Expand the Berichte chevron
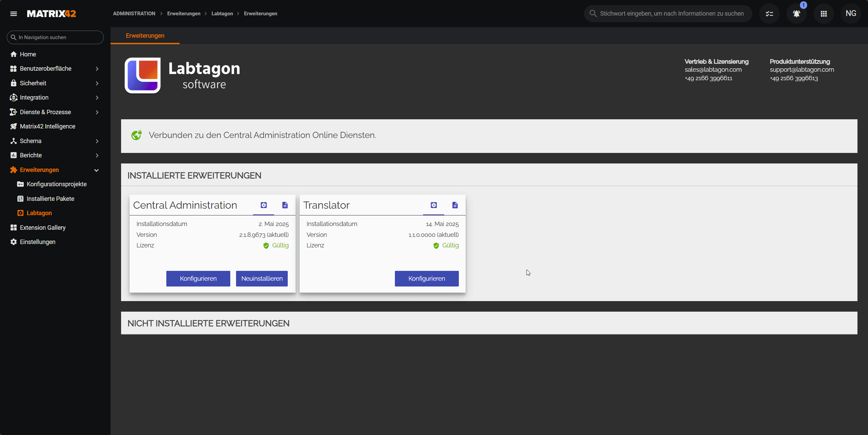Viewport: 868px width, 435px height. [x=97, y=155]
